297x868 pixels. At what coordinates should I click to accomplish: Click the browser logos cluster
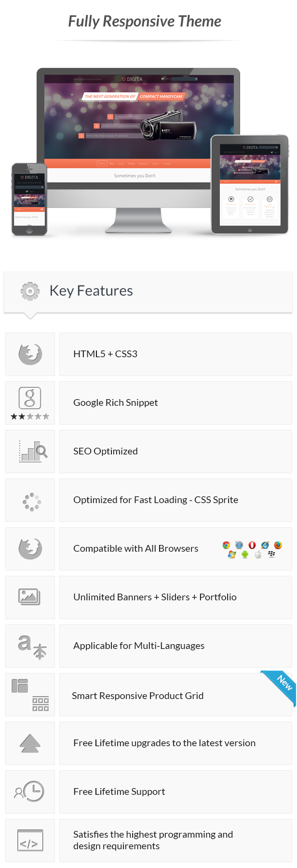point(252,549)
